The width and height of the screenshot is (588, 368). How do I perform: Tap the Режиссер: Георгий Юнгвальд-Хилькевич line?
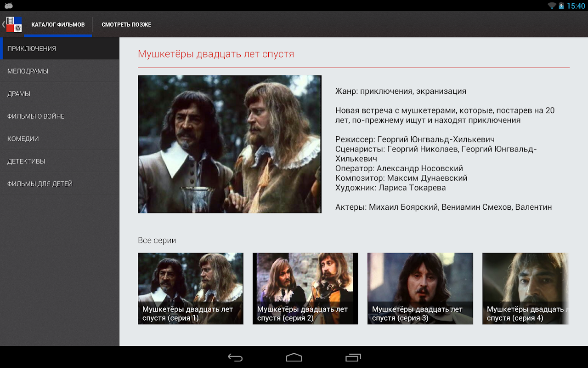415,139
